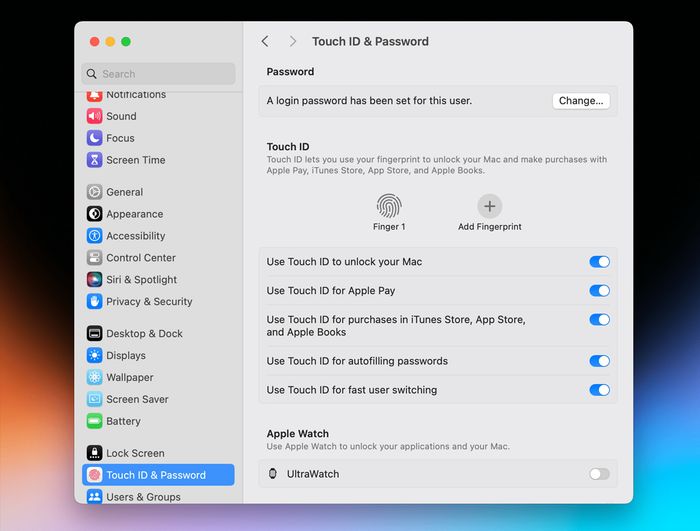Click the Search field in sidebar
700x531 pixels.
[160, 74]
